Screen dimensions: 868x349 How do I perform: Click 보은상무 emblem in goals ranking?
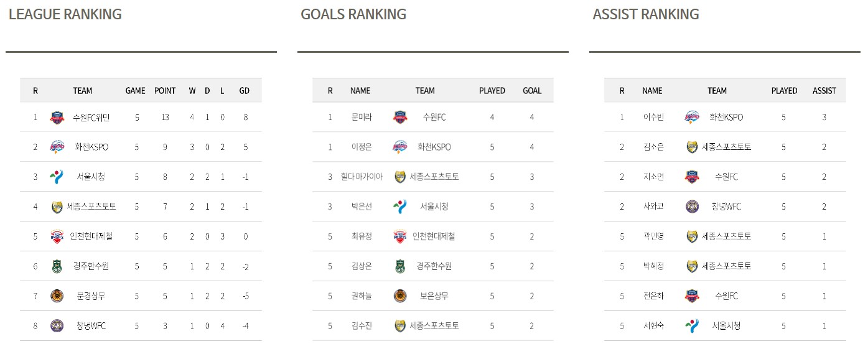pos(400,296)
